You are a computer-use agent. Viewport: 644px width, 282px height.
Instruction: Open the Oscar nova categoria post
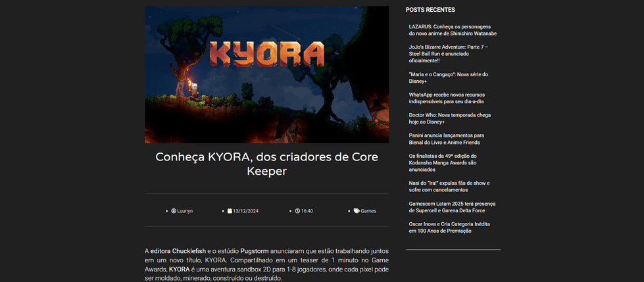pyautogui.click(x=449, y=227)
